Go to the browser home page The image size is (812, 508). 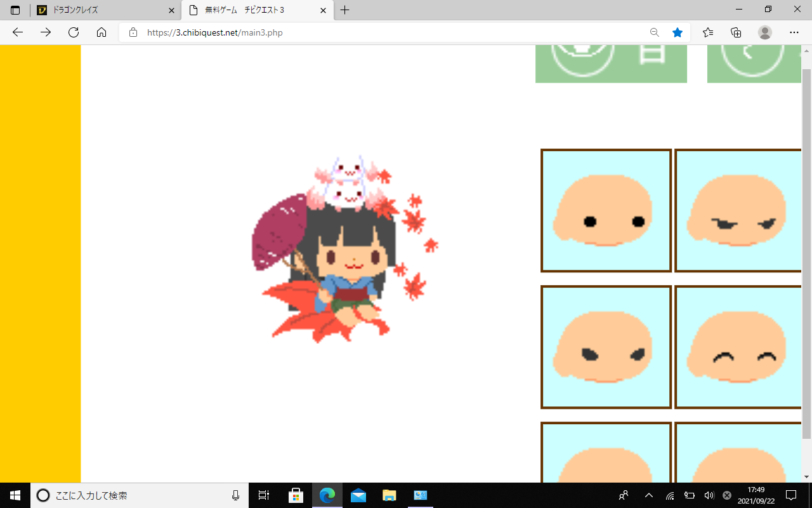click(x=101, y=32)
